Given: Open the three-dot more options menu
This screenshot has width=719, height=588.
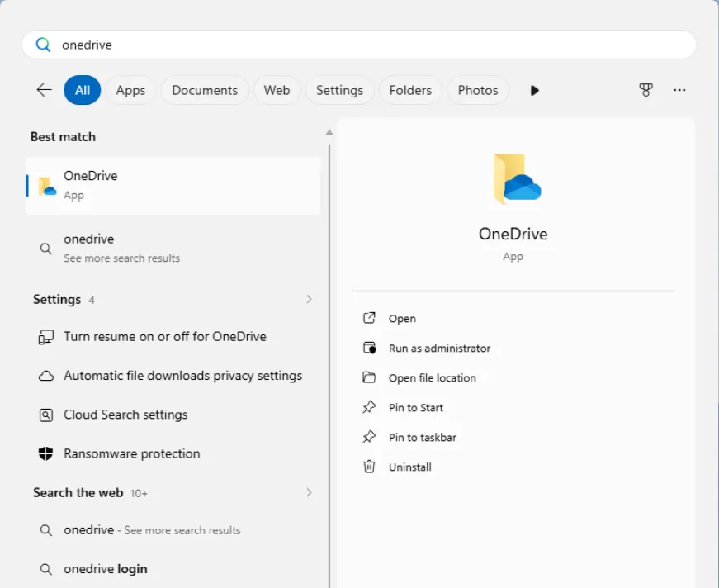Looking at the screenshot, I should tap(679, 90).
